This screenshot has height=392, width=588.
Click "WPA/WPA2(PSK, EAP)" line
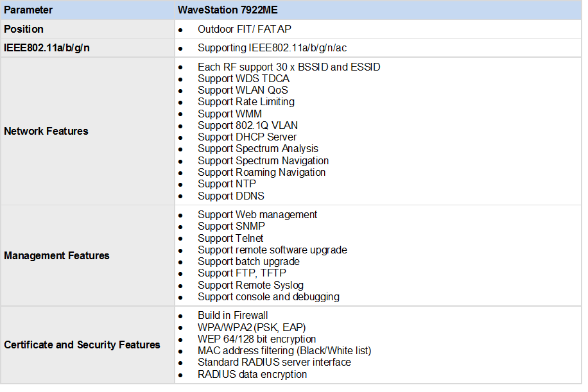(x=252, y=328)
